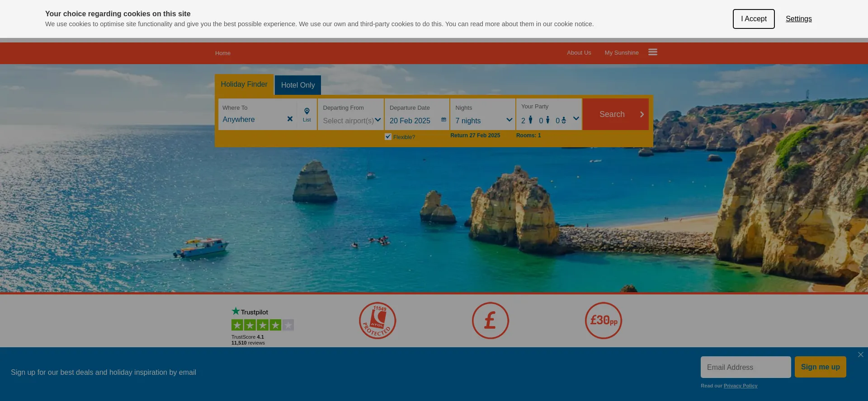Click the Trustpilot star rating widget
The height and width of the screenshot is (401, 868).
click(x=263, y=326)
